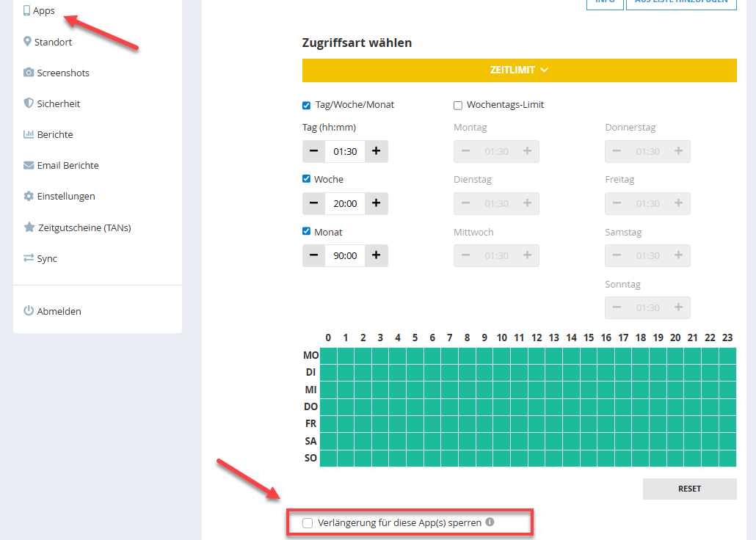The height and width of the screenshot is (540, 756).
Task: Click the bar chart icon beside Berichte
Action: pos(29,134)
